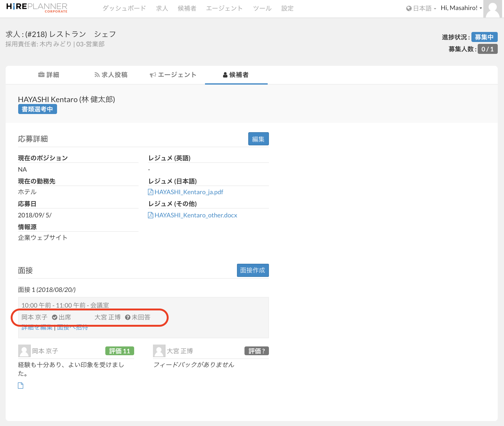Click the HirePlanner Corporate logo
The image size is (504, 426).
[37, 8]
